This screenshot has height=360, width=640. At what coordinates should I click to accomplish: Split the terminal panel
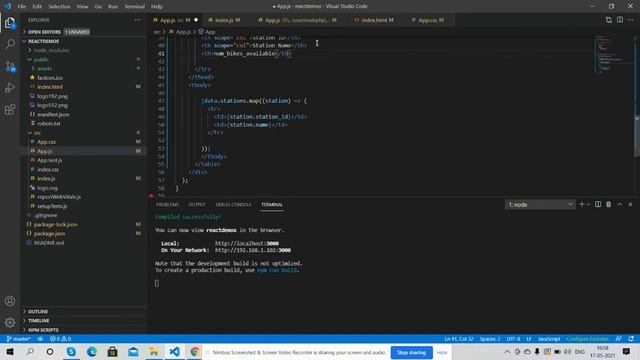click(x=598, y=204)
